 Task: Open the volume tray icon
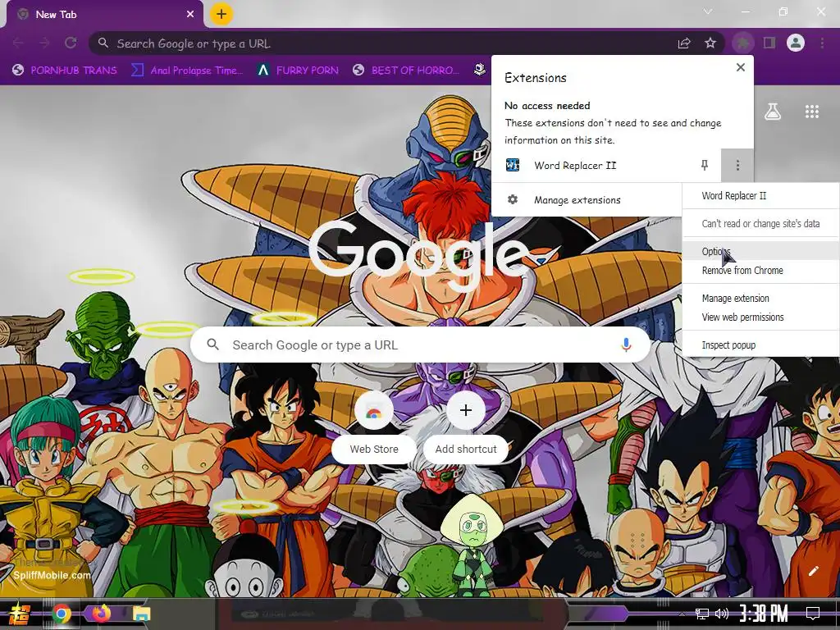[722, 614]
